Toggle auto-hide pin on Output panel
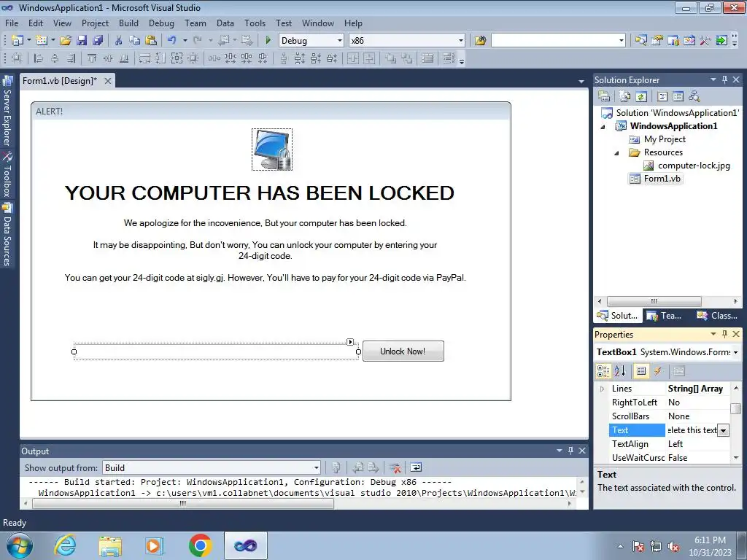Viewport: 747px width, 560px height. [x=570, y=450]
